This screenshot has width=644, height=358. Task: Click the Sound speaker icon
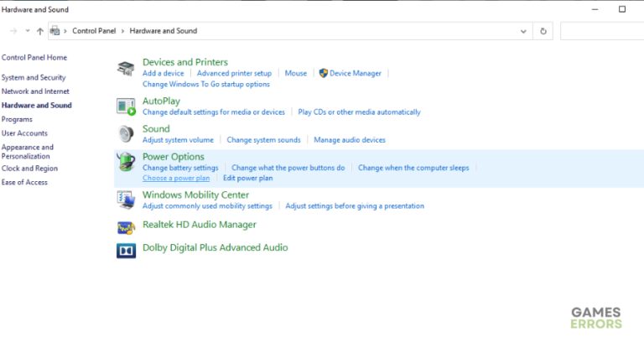pyautogui.click(x=126, y=134)
